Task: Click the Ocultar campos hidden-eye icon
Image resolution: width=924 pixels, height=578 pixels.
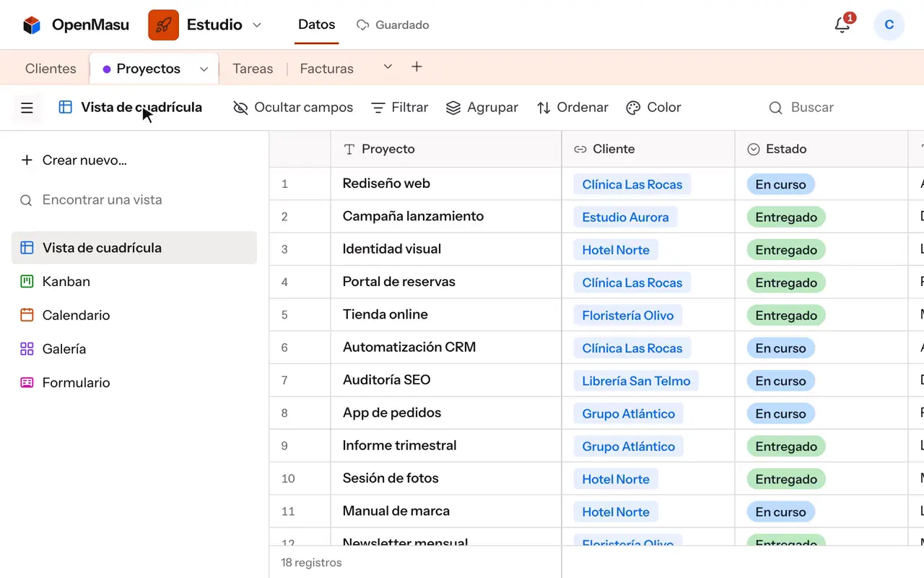Action: pyautogui.click(x=240, y=108)
